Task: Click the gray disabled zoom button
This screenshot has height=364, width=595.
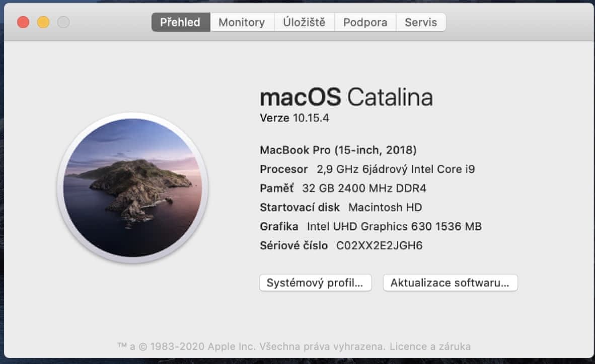Action: pyautogui.click(x=63, y=22)
